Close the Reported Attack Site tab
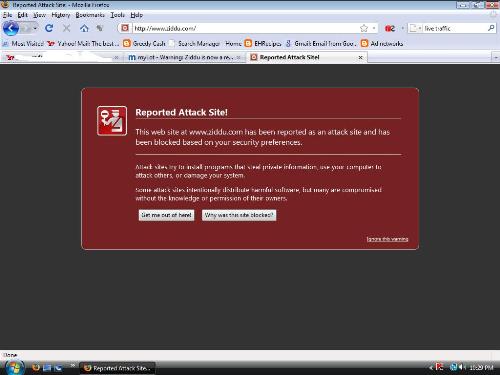The image size is (500, 375). click(x=360, y=57)
